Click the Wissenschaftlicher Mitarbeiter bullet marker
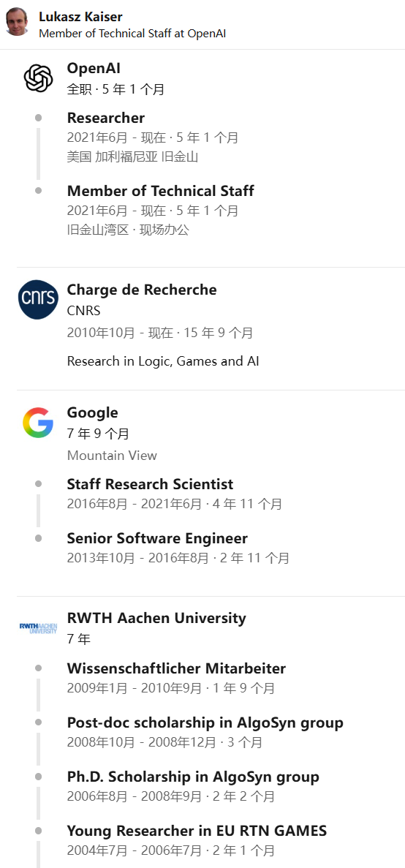This screenshot has height=868, width=405. (38, 668)
